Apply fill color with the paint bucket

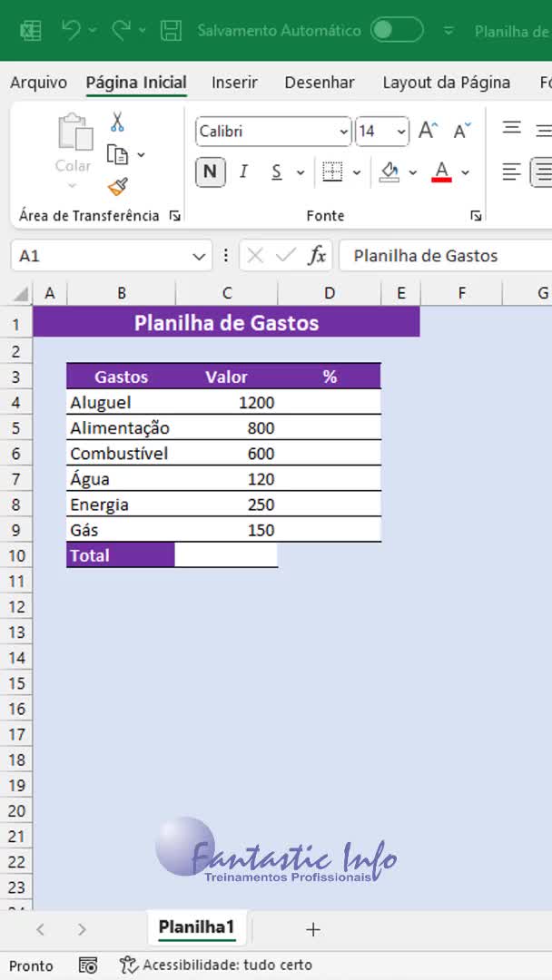[390, 171]
